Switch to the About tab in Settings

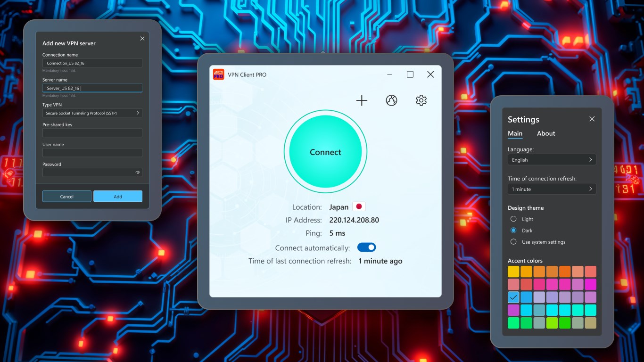pos(545,133)
